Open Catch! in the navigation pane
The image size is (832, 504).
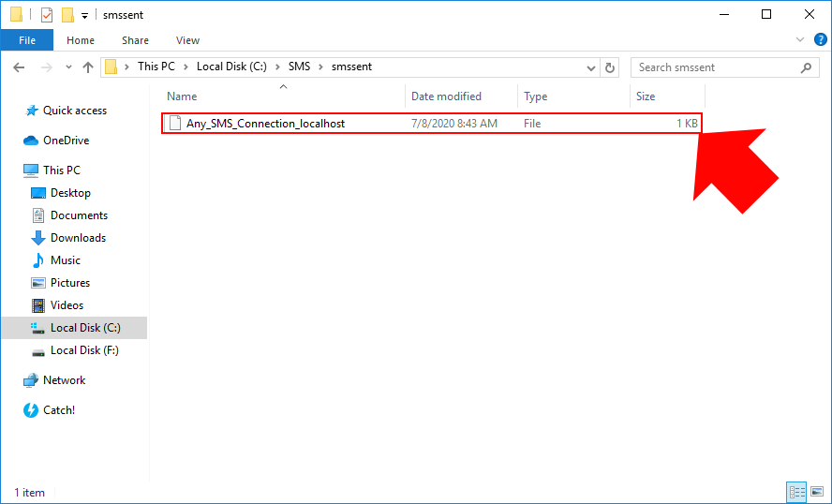59,410
